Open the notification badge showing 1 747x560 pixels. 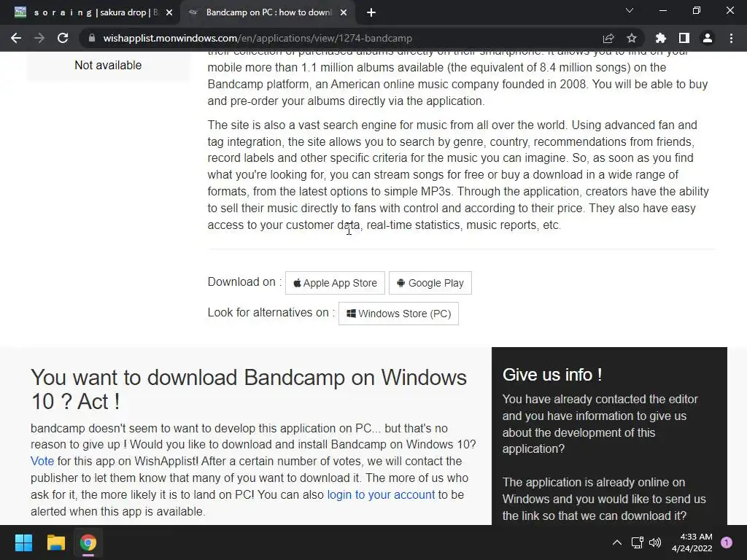point(727,542)
